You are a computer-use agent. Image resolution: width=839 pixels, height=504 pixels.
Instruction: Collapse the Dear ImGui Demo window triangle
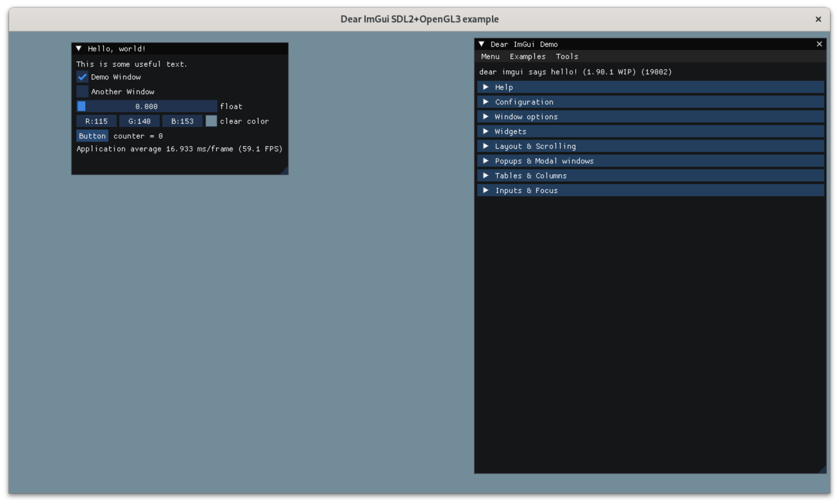481,44
